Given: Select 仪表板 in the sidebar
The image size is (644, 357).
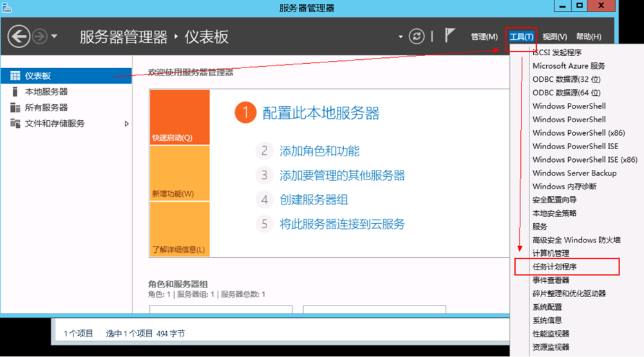Looking at the screenshot, I should [x=66, y=76].
